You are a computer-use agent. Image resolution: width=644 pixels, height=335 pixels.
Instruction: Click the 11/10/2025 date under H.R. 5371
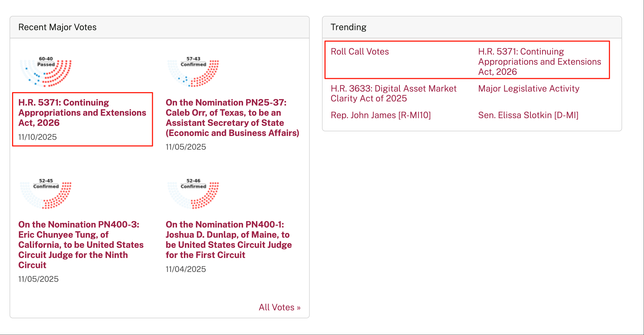38,137
